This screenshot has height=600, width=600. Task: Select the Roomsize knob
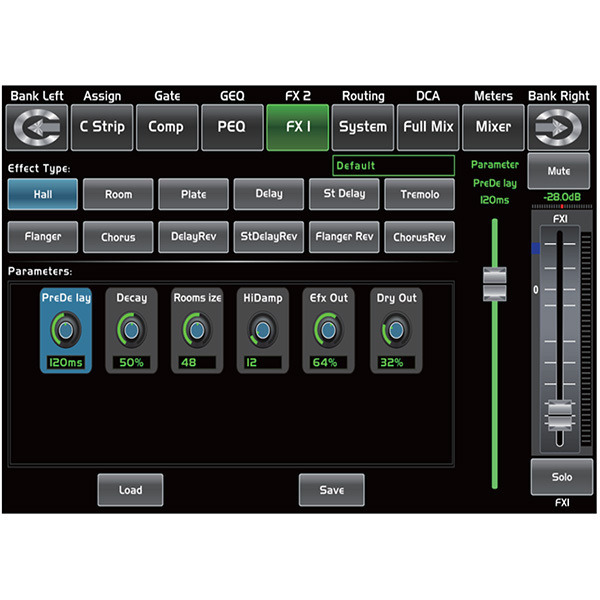point(196,330)
